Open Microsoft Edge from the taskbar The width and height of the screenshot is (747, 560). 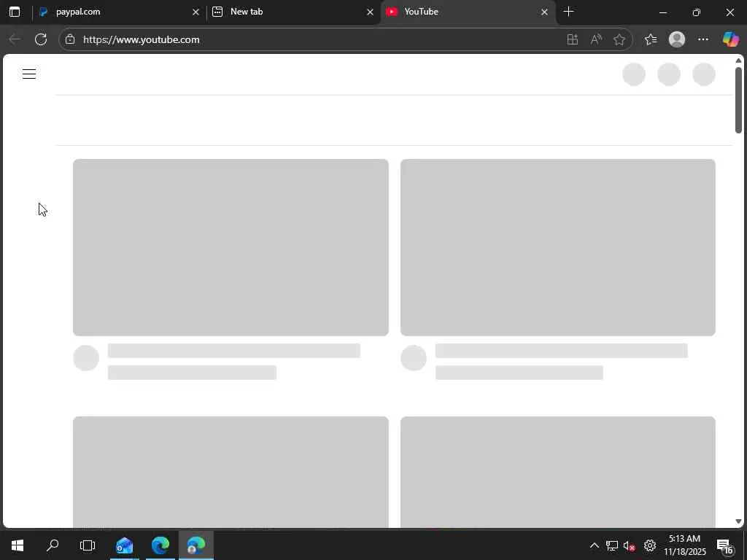[160, 545]
